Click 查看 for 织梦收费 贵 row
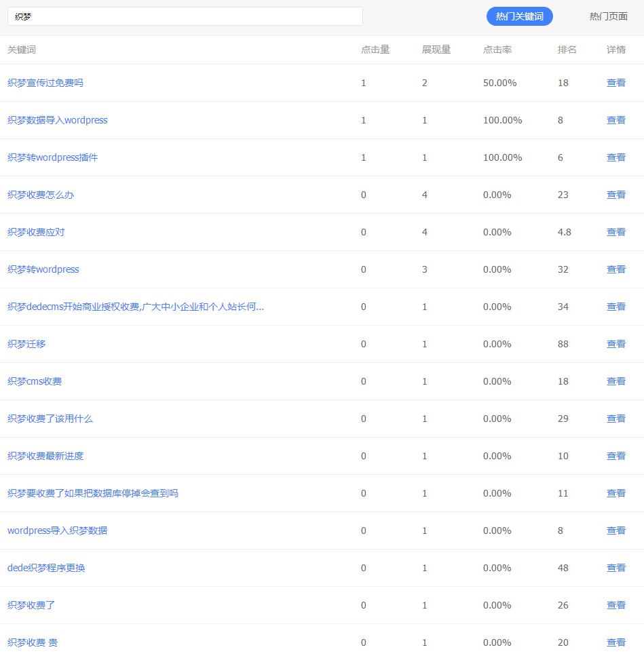The width and height of the screenshot is (644, 656). pos(616,642)
